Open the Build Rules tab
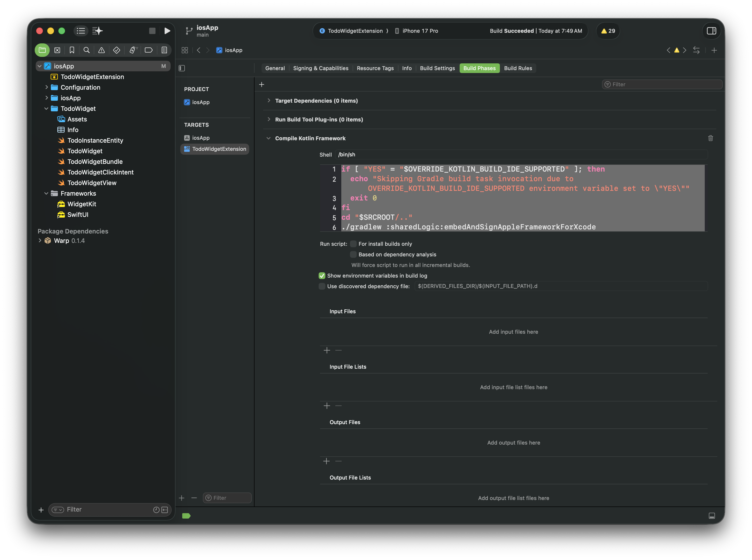Viewport: 752px width, 560px height. 518,68
